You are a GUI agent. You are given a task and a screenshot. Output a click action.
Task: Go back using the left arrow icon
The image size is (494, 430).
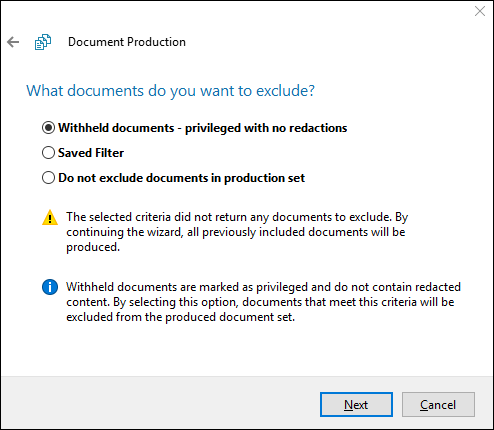(13, 42)
